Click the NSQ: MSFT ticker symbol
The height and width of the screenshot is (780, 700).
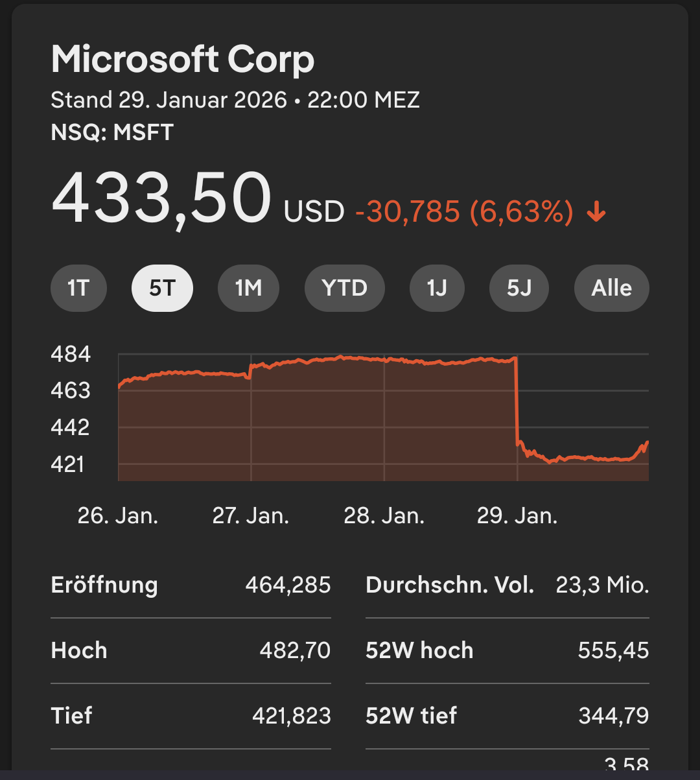[x=112, y=132]
